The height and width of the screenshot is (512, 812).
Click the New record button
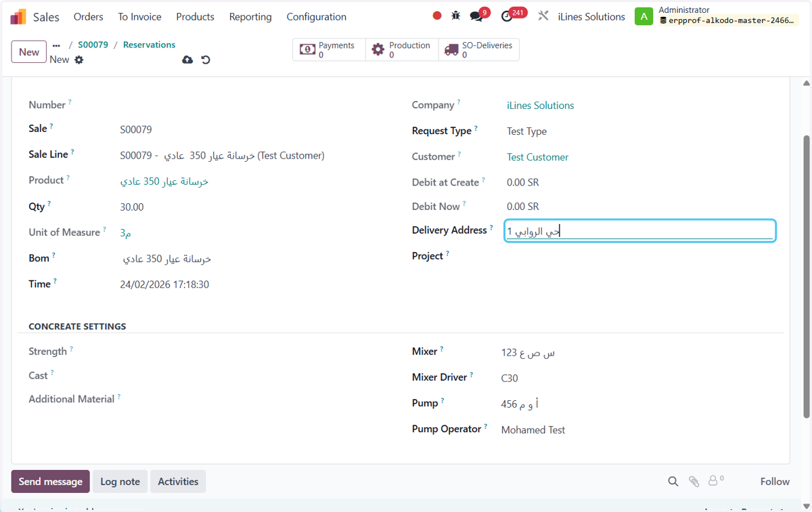28,51
